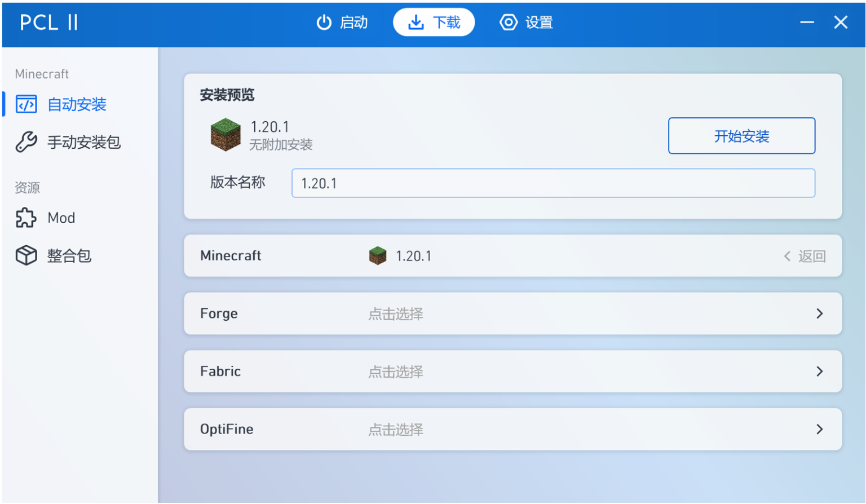Click the PCL II logo
The image size is (866, 504).
click(x=48, y=23)
